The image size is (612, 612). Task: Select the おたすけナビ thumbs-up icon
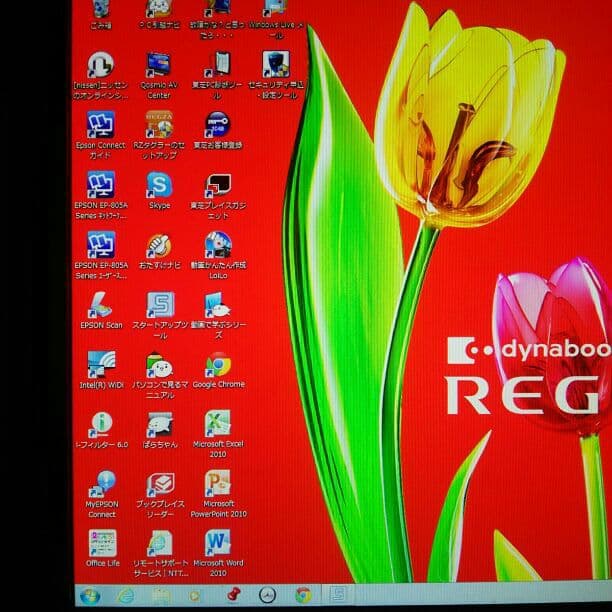point(159,245)
